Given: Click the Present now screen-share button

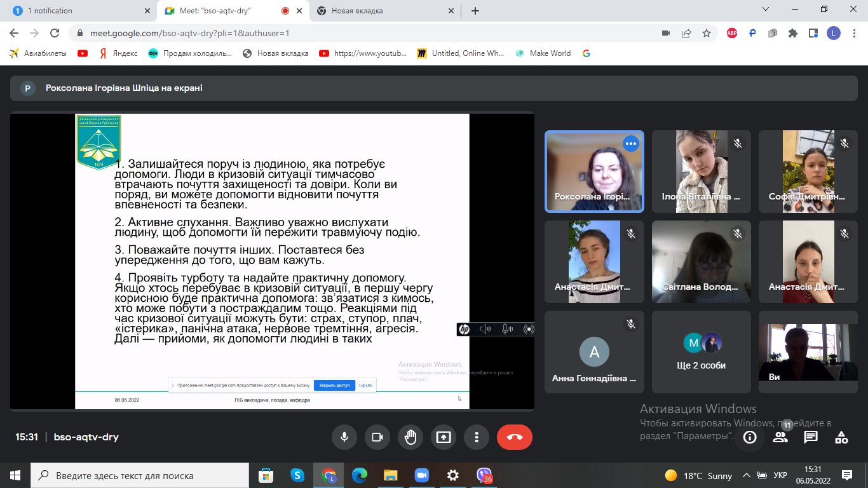Looking at the screenshot, I should pos(443,437).
